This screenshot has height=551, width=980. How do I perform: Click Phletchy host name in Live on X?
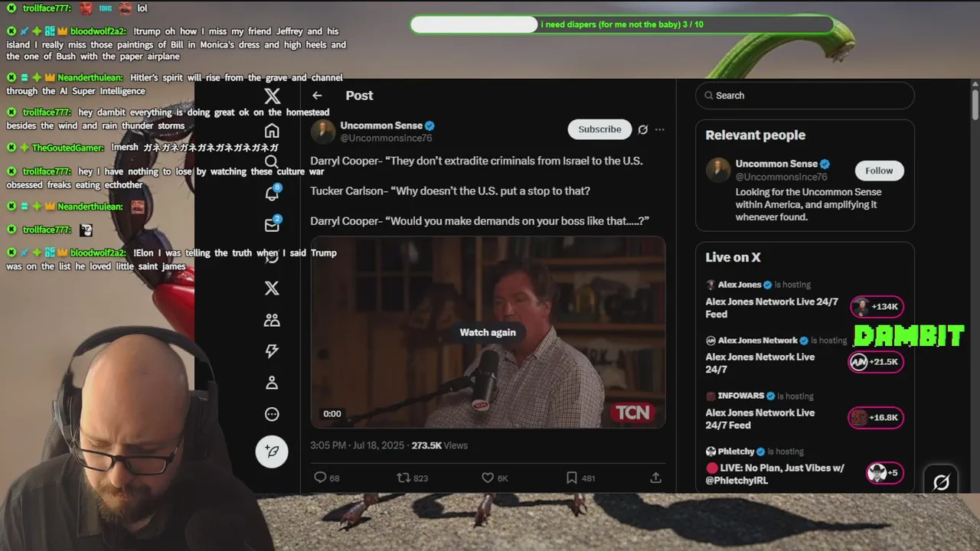point(736,452)
